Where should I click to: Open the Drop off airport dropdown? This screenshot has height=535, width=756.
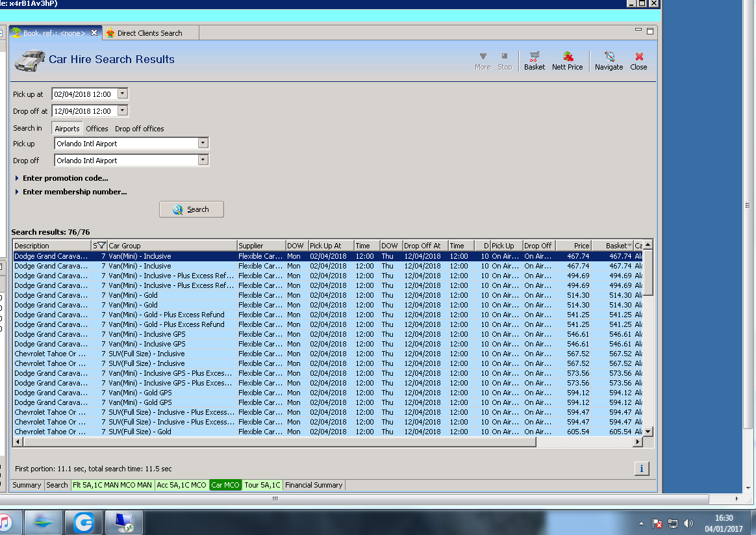(x=203, y=160)
